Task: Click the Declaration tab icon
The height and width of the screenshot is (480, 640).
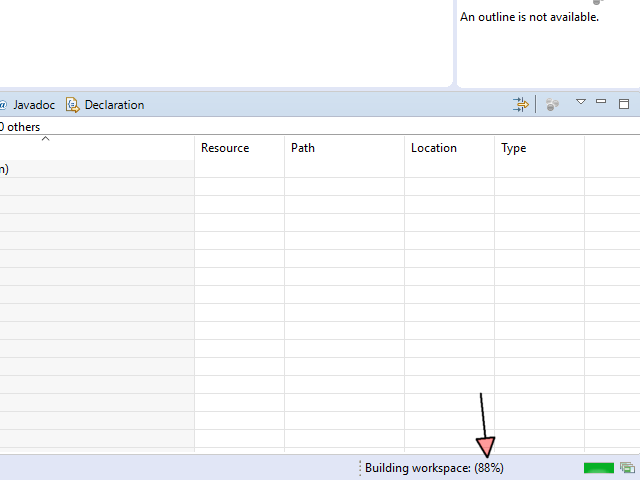Action: click(72, 105)
